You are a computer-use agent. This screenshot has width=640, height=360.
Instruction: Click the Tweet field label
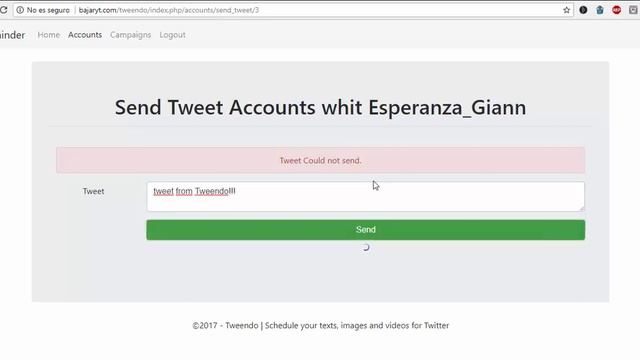tap(93, 191)
